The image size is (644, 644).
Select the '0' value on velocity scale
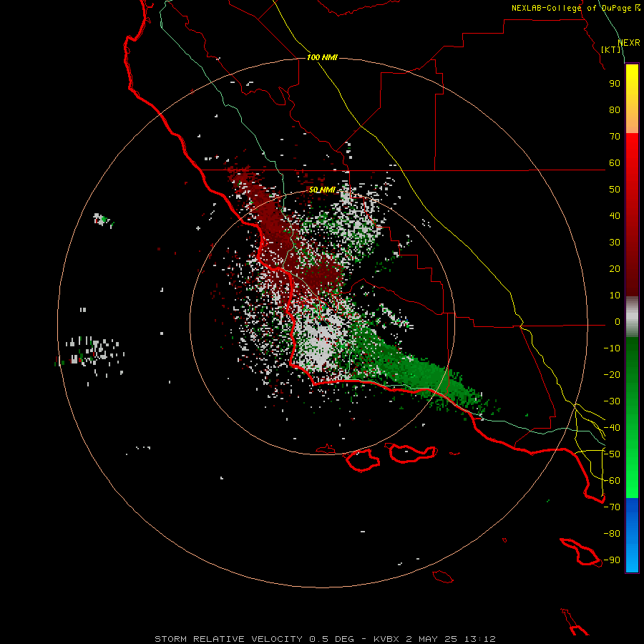(x=618, y=321)
